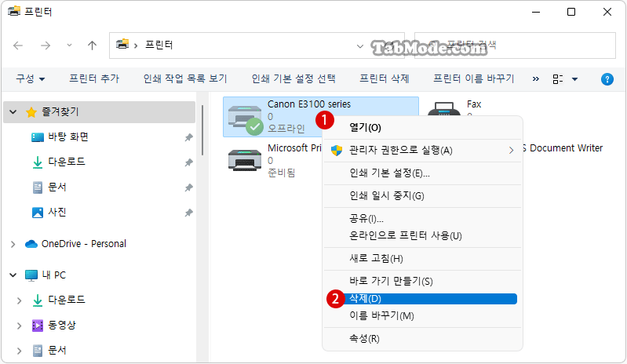
Task: Click the pin icon beside quick-access 문서
Action: click(189, 187)
